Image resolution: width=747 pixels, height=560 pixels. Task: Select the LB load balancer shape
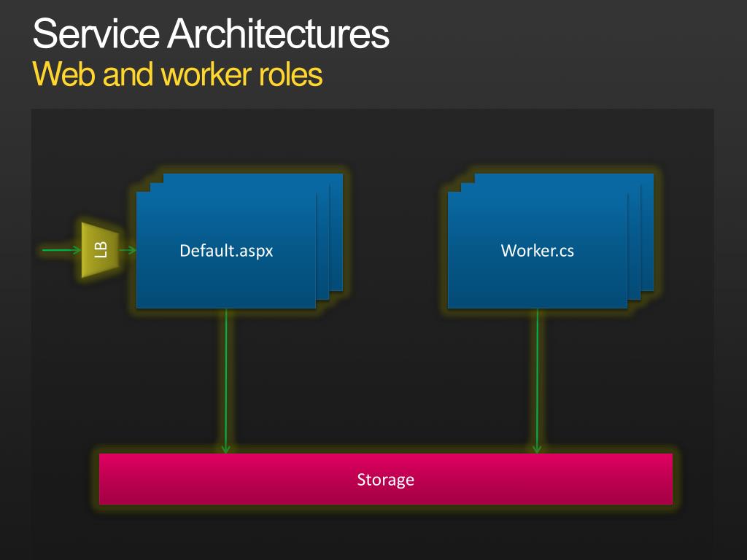tap(101, 250)
